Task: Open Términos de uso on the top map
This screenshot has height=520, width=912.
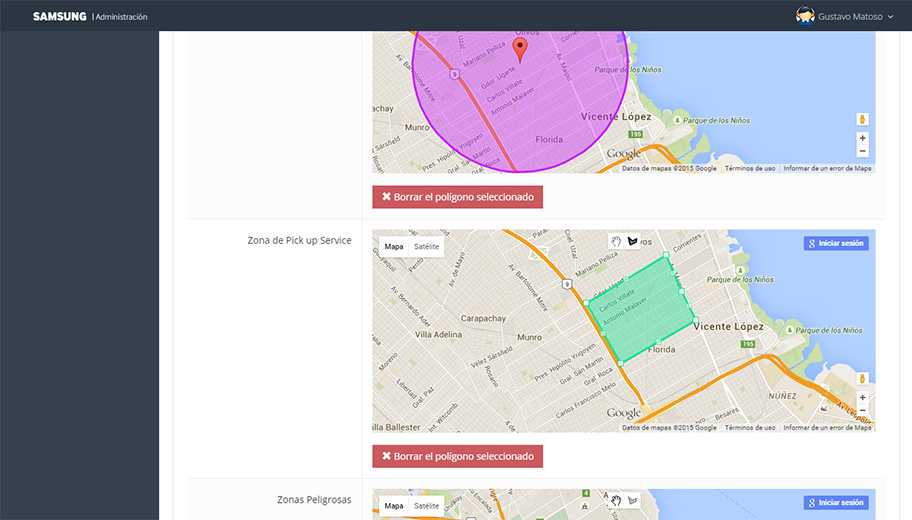Action: [x=750, y=169]
